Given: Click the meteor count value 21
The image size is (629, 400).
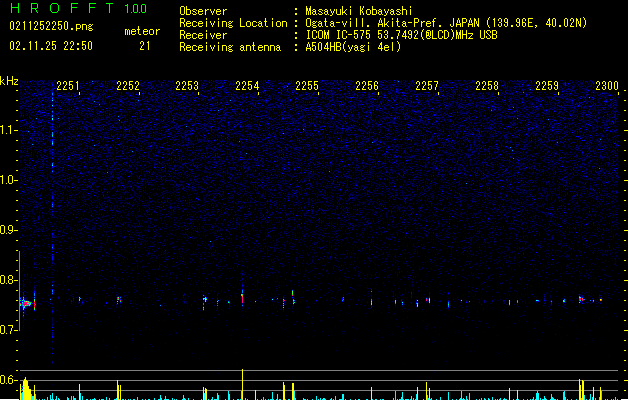Looking at the screenshot, I should click(x=145, y=46).
